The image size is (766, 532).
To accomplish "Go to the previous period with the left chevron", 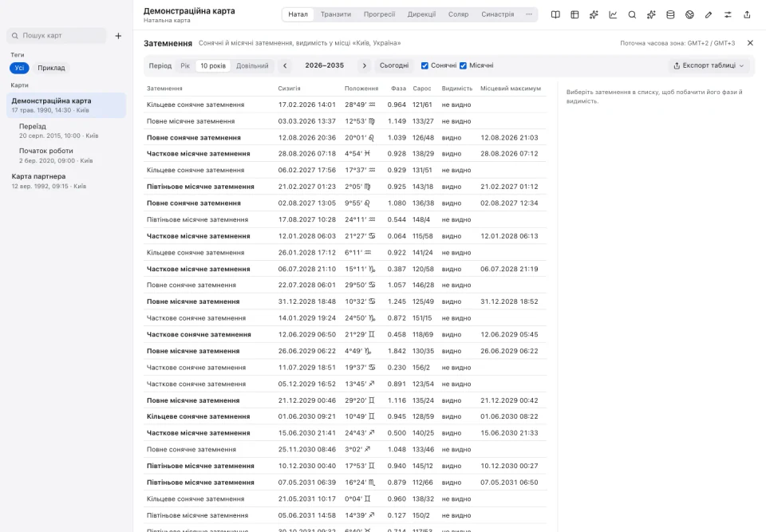I will coord(285,65).
